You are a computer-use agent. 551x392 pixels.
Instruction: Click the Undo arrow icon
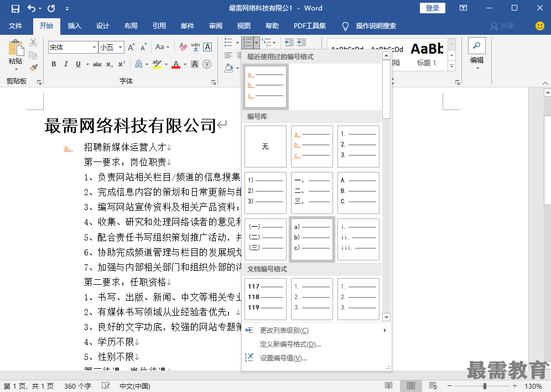tap(32, 8)
